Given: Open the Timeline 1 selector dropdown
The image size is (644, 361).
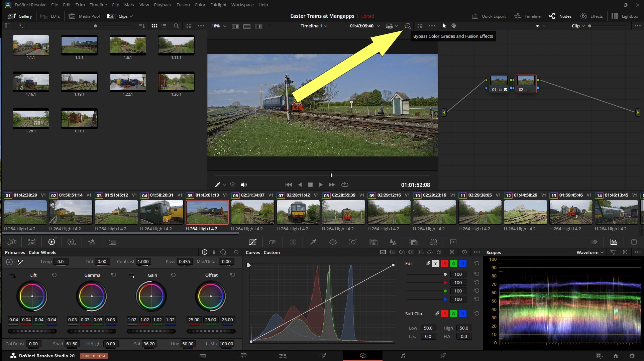Looking at the screenshot, I should coord(314,26).
